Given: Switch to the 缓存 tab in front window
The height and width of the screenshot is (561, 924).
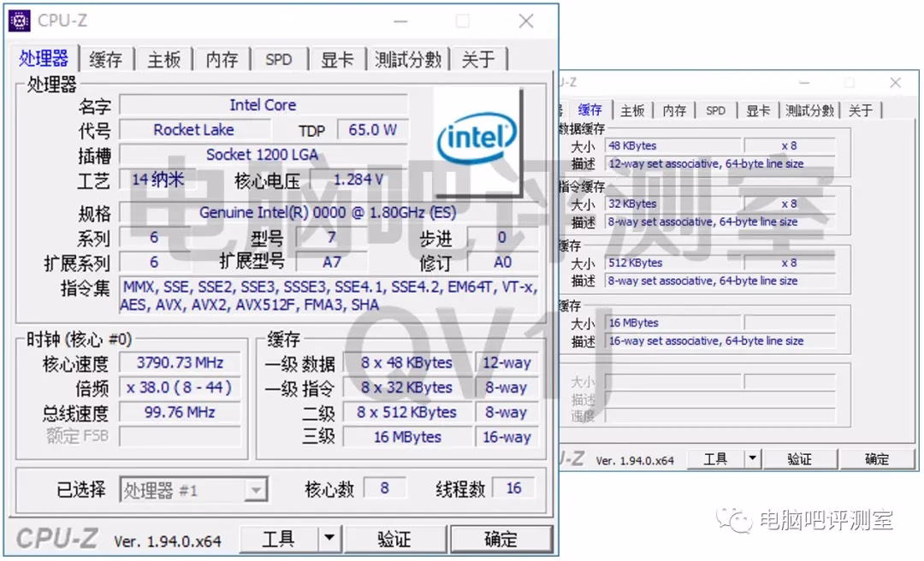Looking at the screenshot, I should [x=106, y=59].
